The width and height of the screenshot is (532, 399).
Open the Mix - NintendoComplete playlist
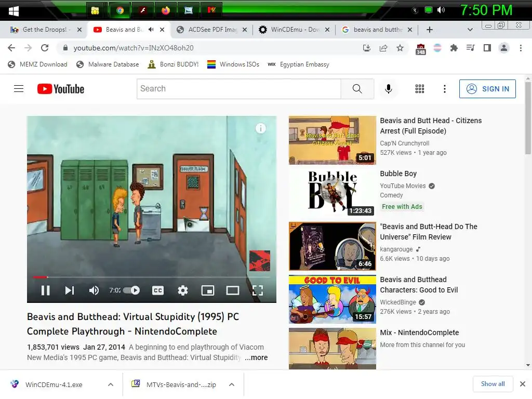[419, 332]
